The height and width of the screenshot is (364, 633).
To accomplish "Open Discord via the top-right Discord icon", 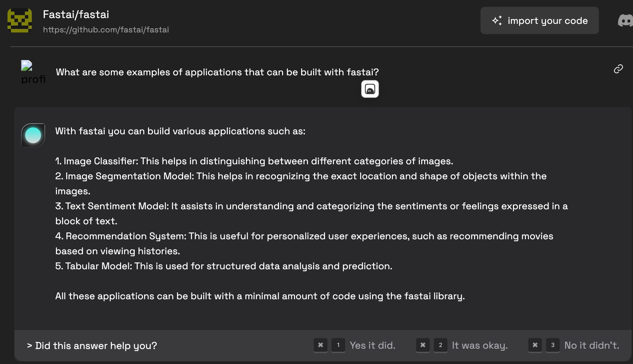I will click(625, 20).
